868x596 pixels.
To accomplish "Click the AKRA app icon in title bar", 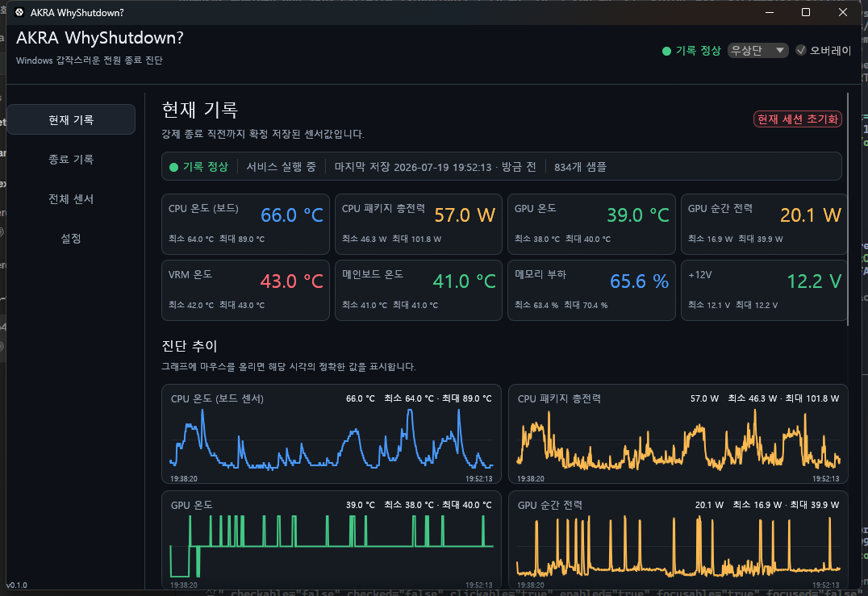I will coord(19,12).
